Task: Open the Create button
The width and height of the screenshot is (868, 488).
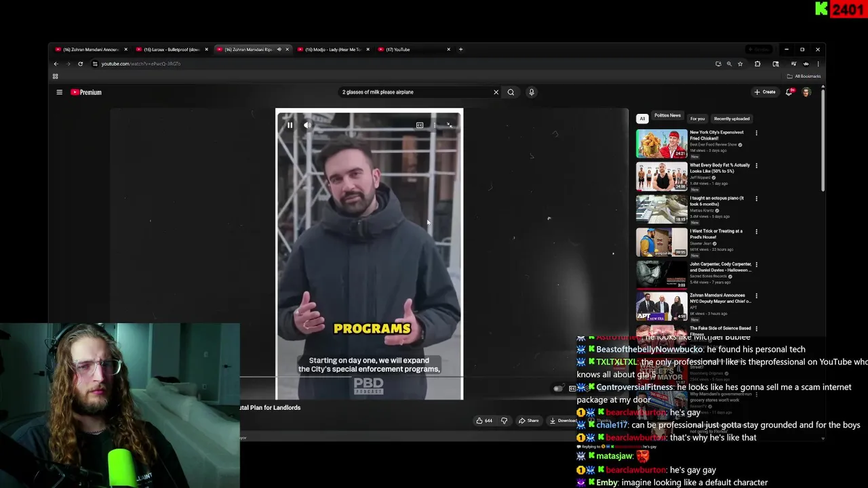Action: pyautogui.click(x=765, y=92)
